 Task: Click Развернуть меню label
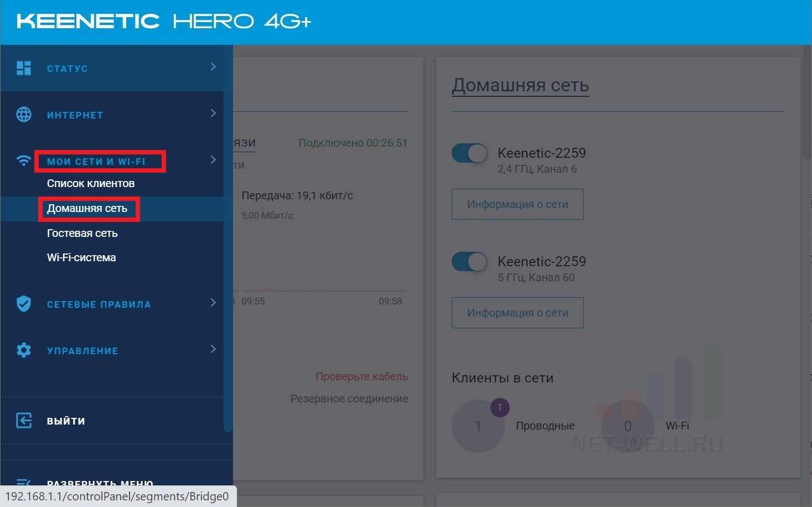click(100, 483)
